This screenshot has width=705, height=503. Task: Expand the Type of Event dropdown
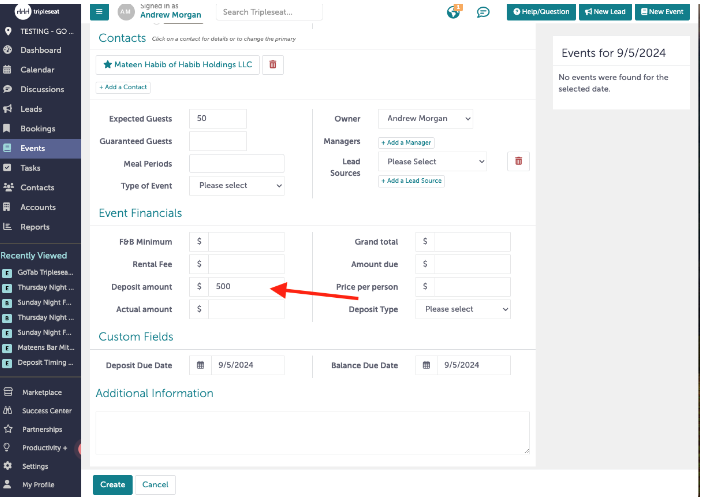pyautogui.click(x=240, y=186)
